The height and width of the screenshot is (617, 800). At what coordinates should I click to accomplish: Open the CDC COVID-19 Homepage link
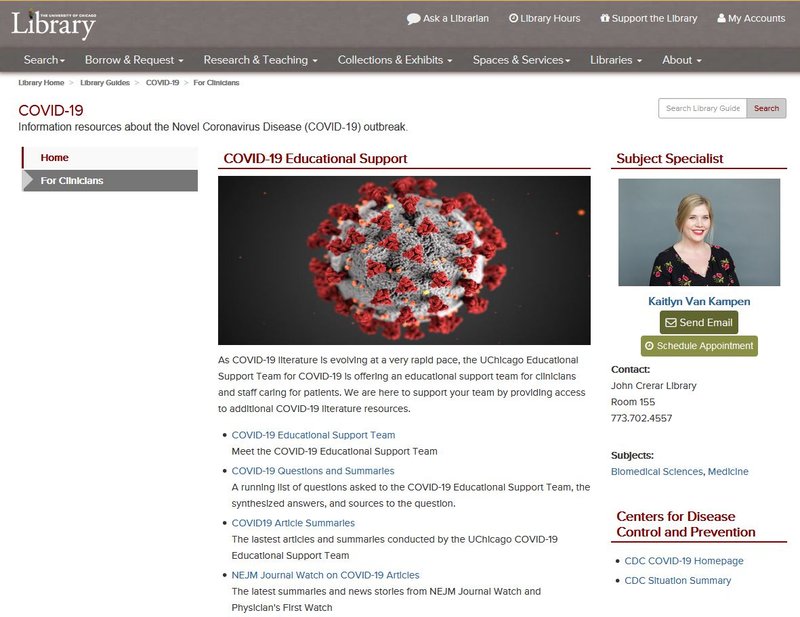point(684,561)
